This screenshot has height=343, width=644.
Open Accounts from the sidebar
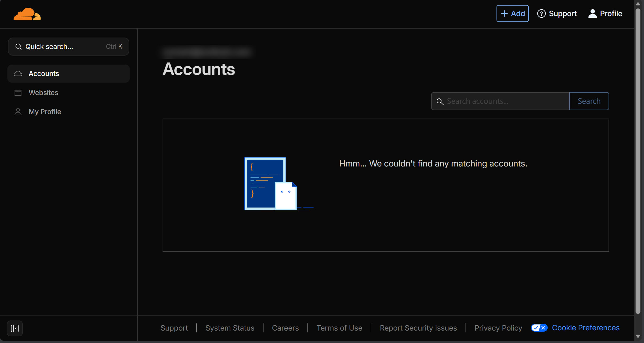tap(44, 74)
